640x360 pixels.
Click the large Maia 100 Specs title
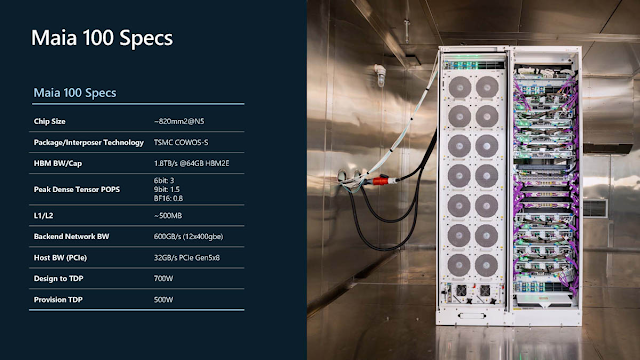pos(102,38)
